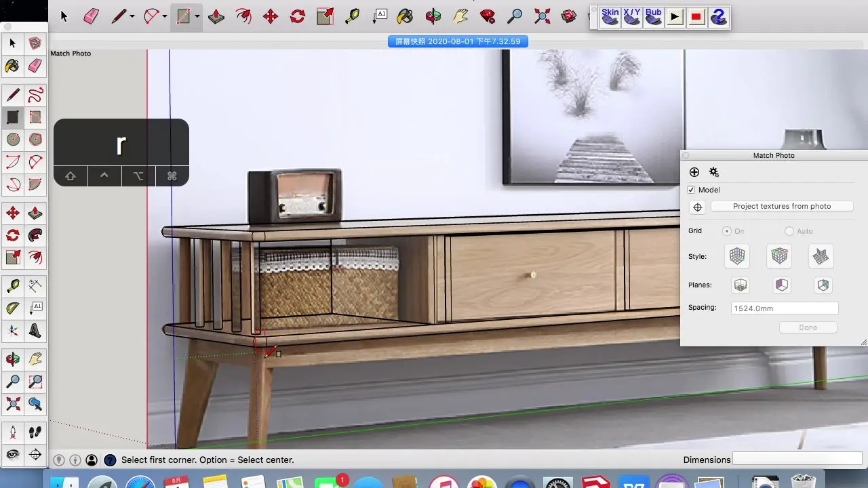Toggle the first Planes button
868x488 pixels.
[x=741, y=285]
